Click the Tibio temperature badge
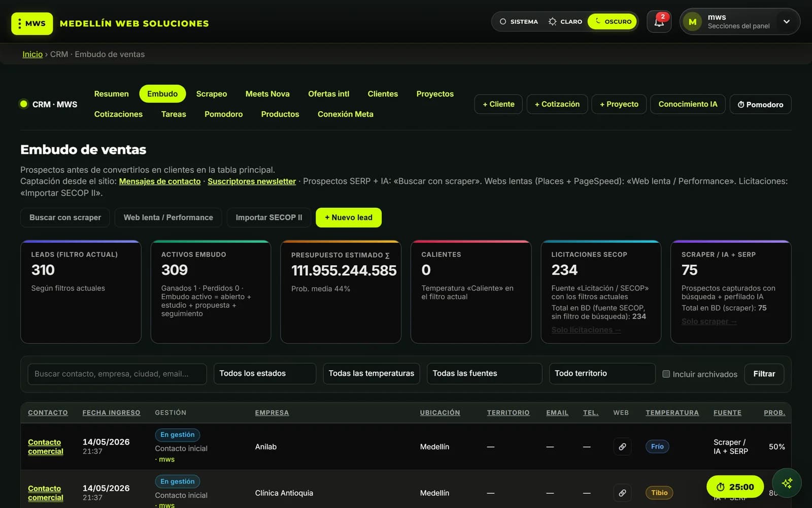 click(x=659, y=493)
